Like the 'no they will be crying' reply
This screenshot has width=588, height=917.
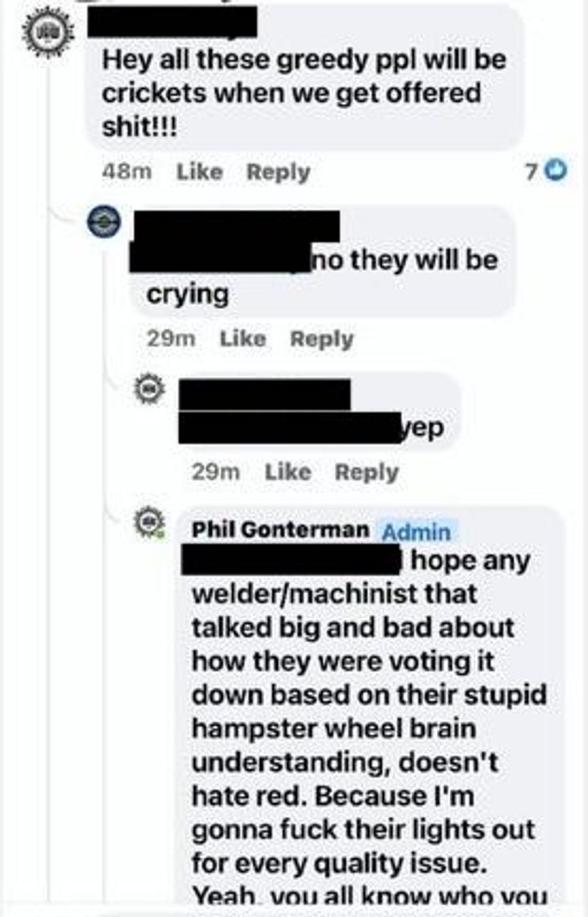(x=243, y=338)
